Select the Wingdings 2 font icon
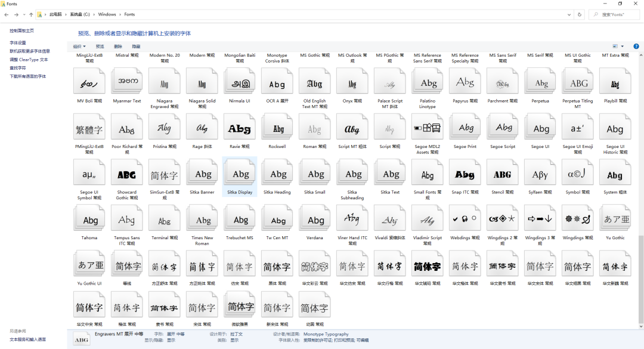The image size is (644, 349). 503,219
